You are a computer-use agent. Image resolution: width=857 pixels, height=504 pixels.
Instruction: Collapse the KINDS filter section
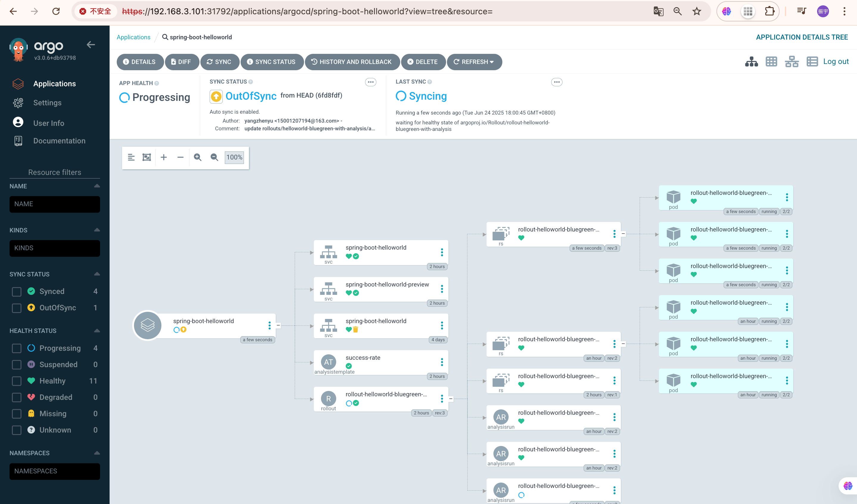(97, 230)
